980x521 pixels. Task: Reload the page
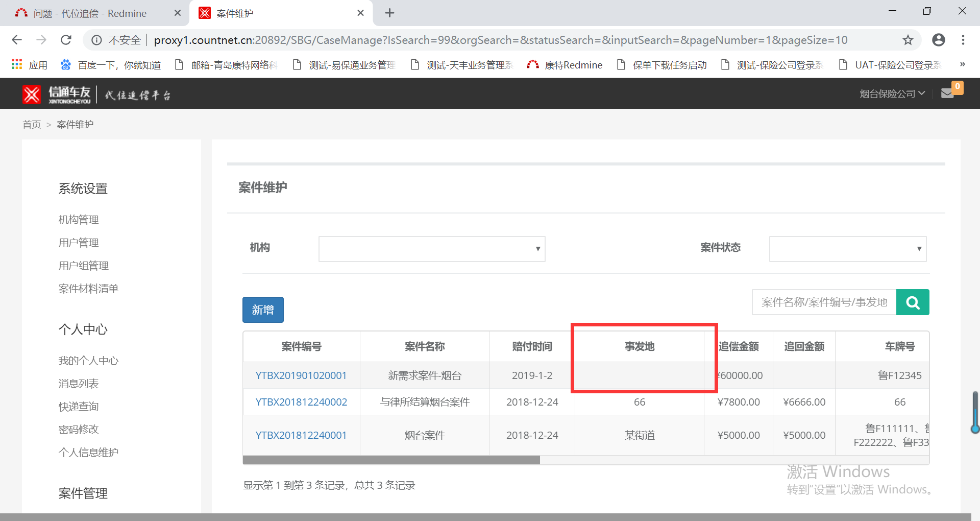66,40
